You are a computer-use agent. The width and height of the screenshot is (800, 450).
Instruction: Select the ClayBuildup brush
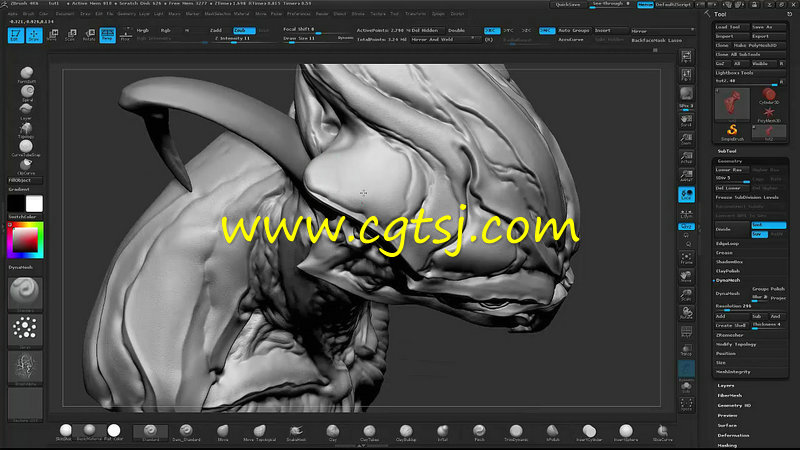tap(406, 432)
